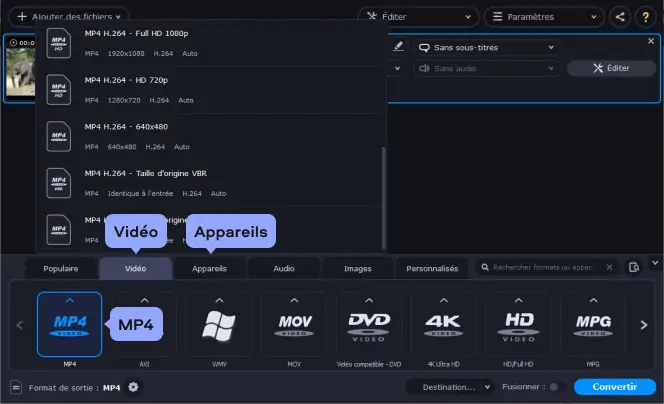Collapse the format panel chevron

pos(655,263)
